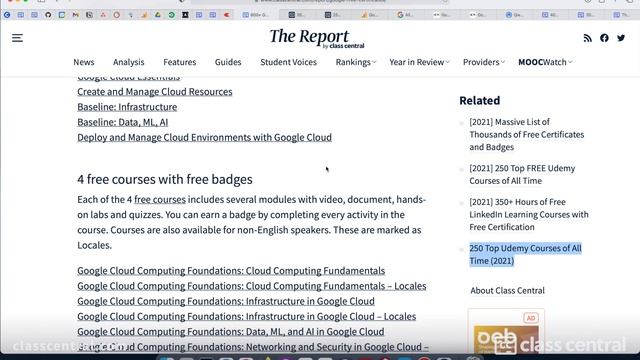Switch to the GitHub pinned tab
Screen dimensions: 640x360
48,15
